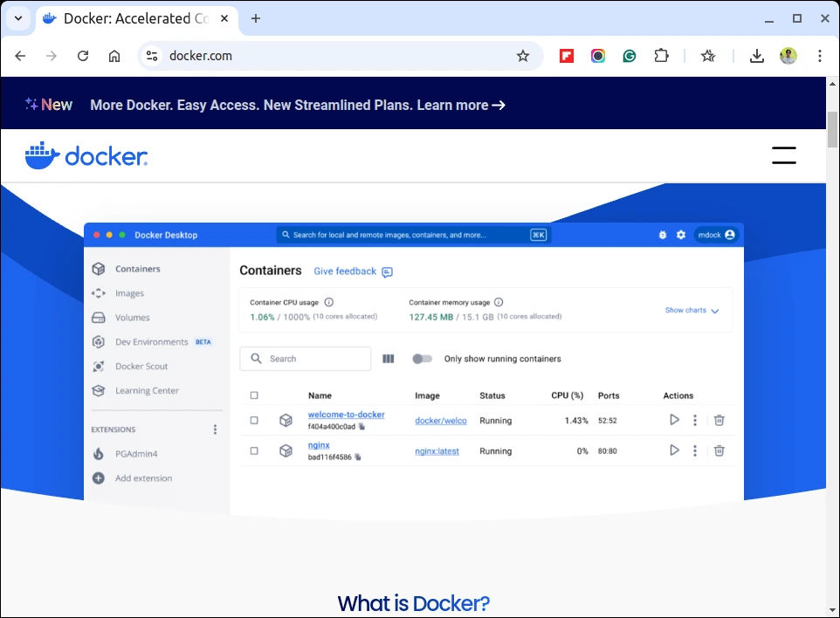Open the Chrome three-dot menu
Image resolution: width=840 pixels, height=618 pixels.
[x=820, y=56]
